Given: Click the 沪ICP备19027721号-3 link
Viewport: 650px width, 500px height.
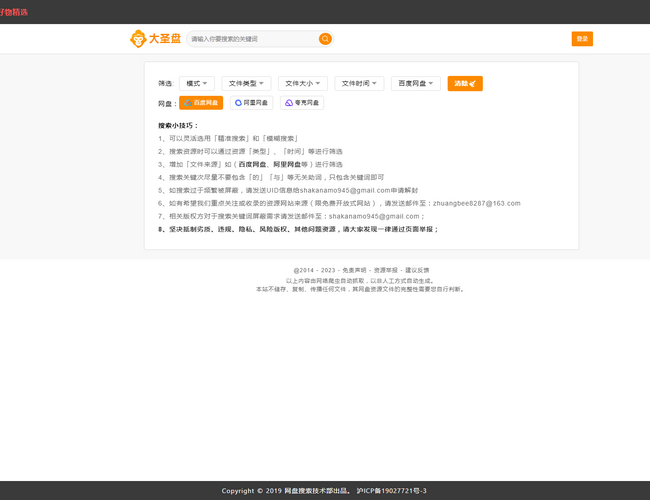Looking at the screenshot, I should point(398,491).
